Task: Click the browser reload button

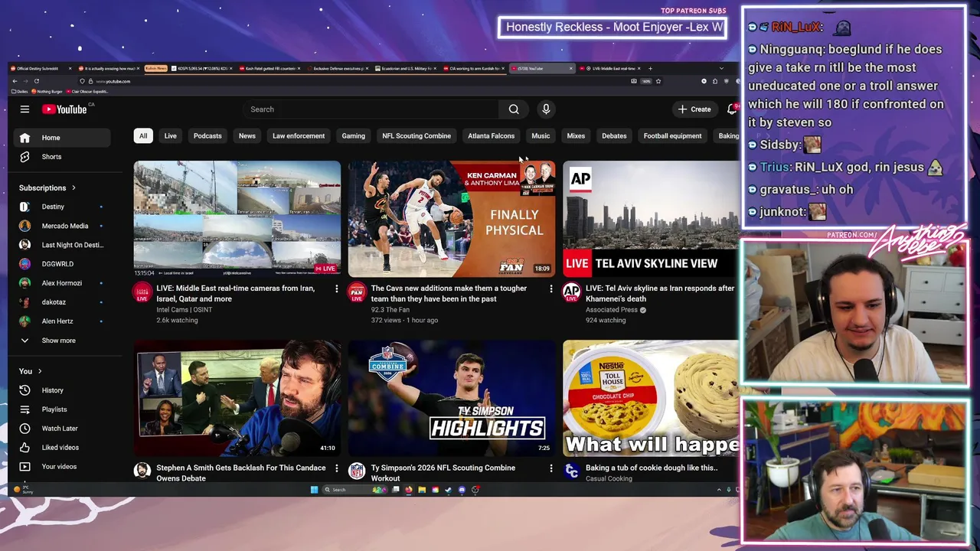Action: point(36,81)
